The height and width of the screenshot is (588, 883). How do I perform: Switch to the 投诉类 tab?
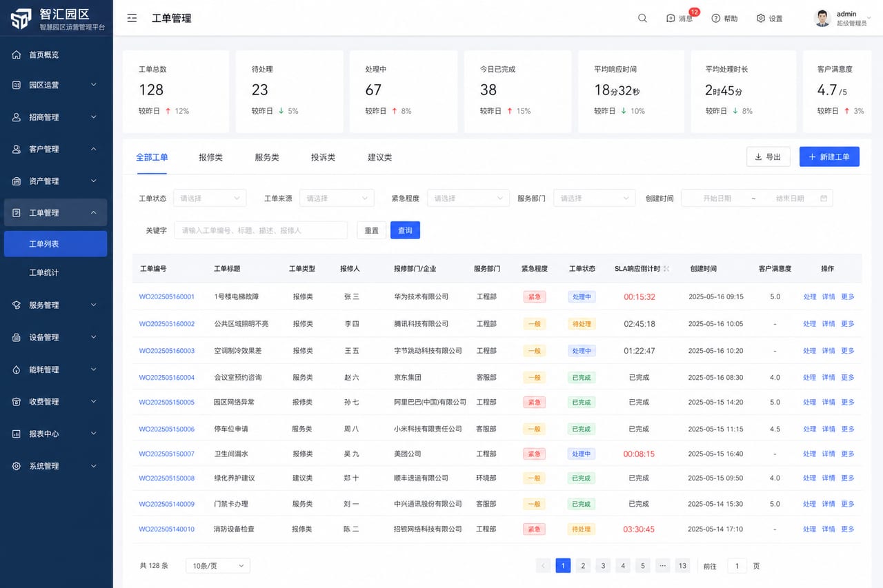(323, 157)
